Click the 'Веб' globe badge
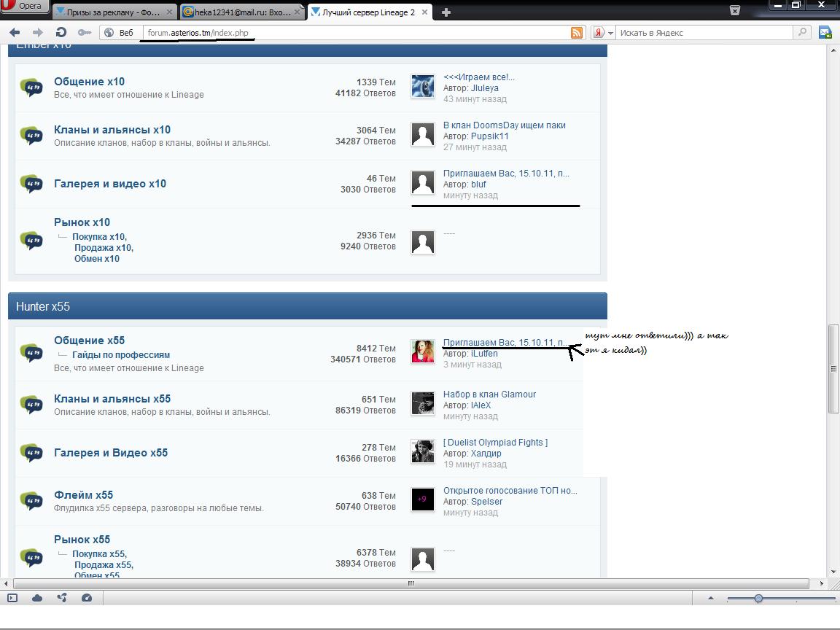Image resolution: width=840 pixels, height=630 pixels. coord(119,33)
